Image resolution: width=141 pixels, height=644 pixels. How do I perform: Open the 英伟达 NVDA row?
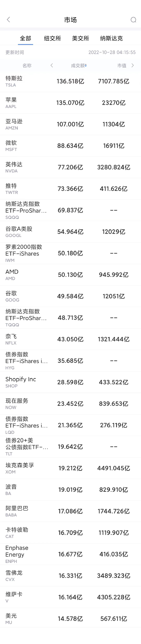point(70,167)
